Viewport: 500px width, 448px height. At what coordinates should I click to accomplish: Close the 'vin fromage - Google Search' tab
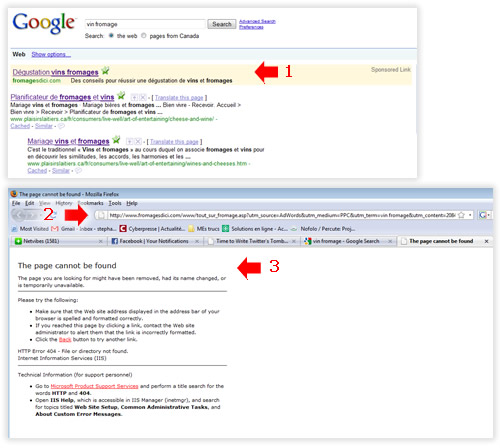(x=390, y=241)
